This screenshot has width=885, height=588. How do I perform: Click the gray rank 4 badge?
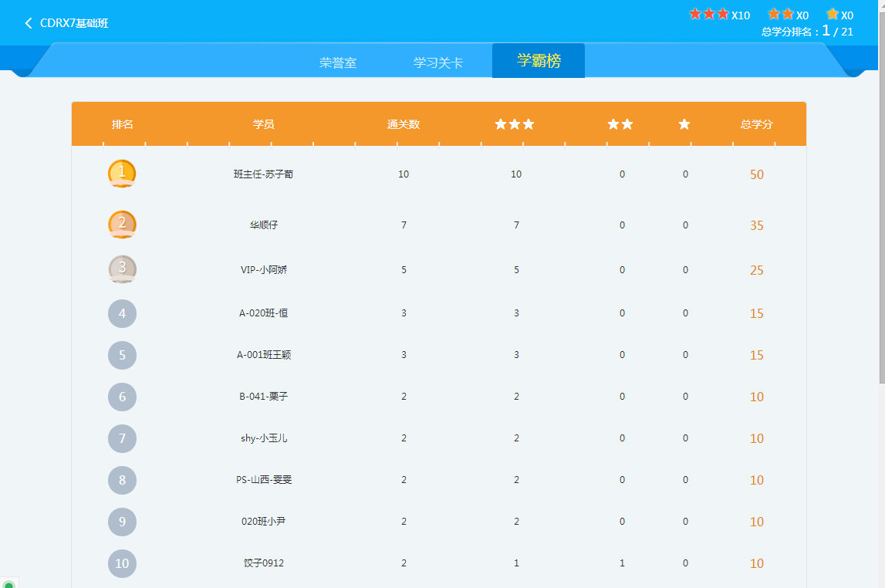tap(122, 313)
